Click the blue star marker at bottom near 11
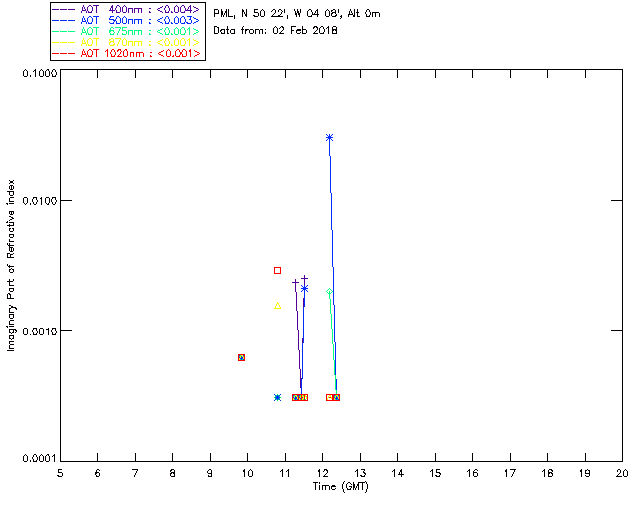The image size is (640, 512). click(x=278, y=397)
